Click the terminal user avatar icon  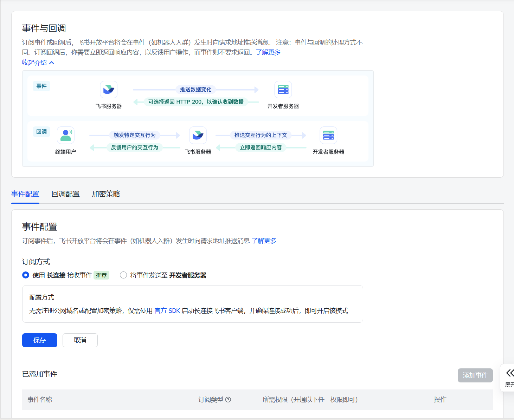tap(66, 135)
